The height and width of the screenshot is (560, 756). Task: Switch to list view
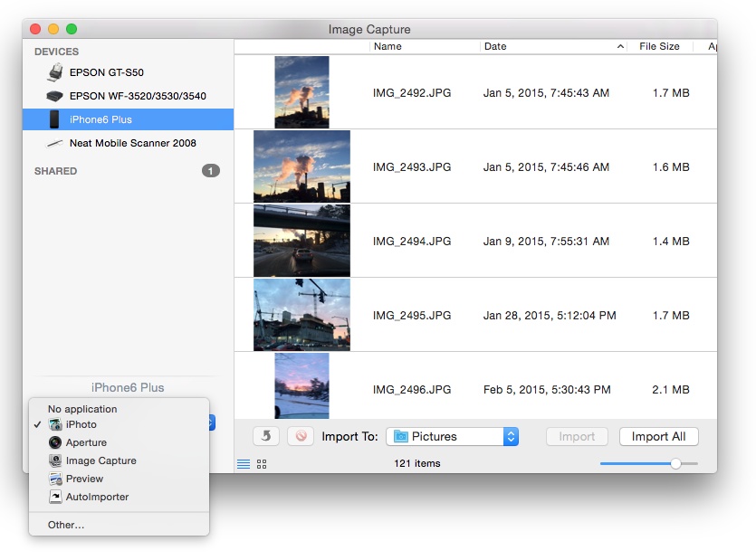pos(244,464)
